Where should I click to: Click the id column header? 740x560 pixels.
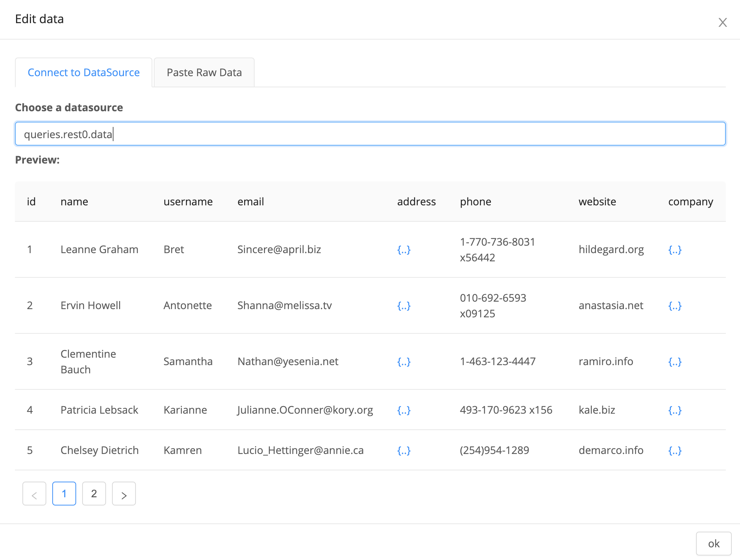[31, 202]
